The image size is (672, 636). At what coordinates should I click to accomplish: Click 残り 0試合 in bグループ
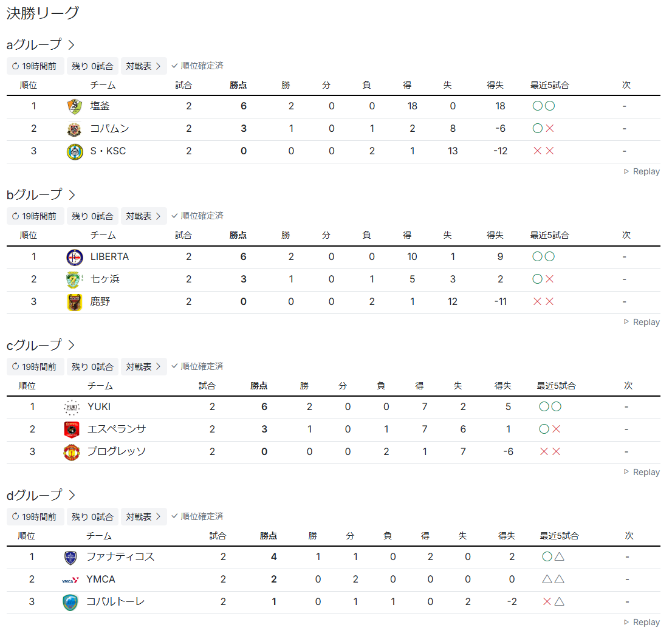pyautogui.click(x=92, y=216)
